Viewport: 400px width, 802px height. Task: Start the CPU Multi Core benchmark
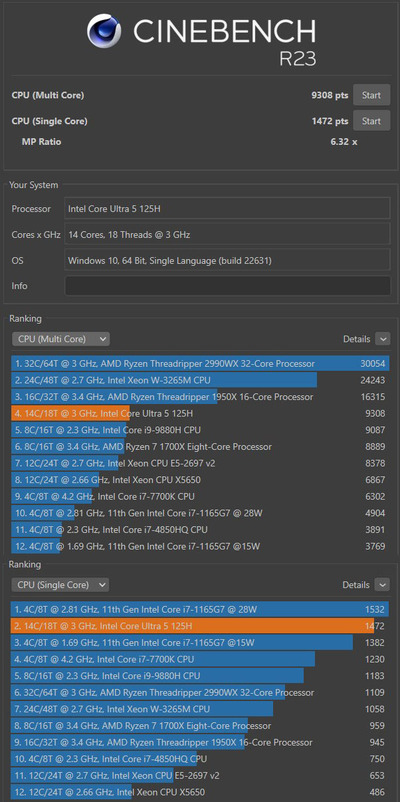point(371,95)
